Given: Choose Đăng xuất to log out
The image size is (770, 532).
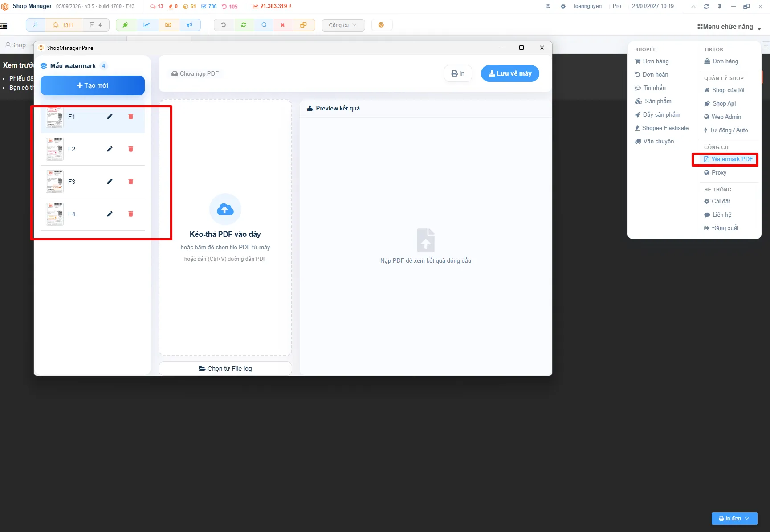Looking at the screenshot, I should 721,228.
